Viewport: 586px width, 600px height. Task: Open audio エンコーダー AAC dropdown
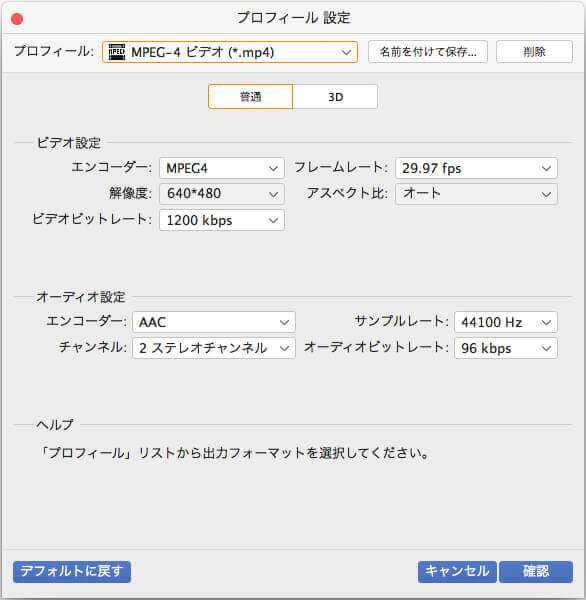coord(214,322)
